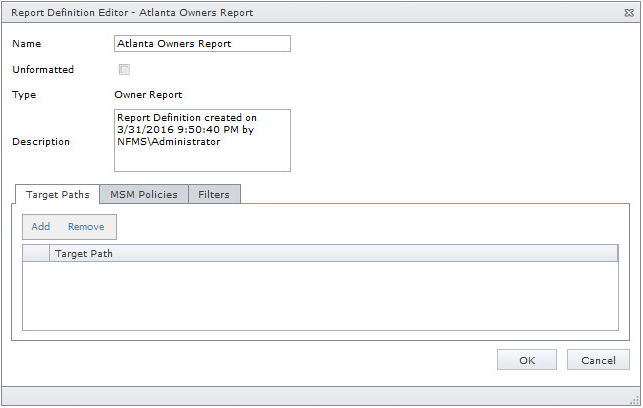Click the empty target path list area
Viewport: 643px width, 408px height.
coord(320,295)
